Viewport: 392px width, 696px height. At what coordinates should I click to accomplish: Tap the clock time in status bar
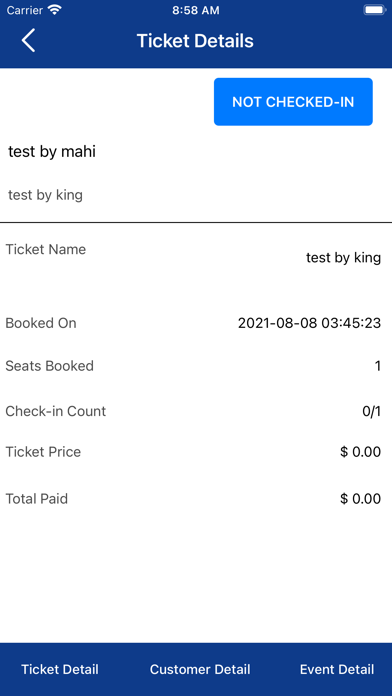point(196,10)
